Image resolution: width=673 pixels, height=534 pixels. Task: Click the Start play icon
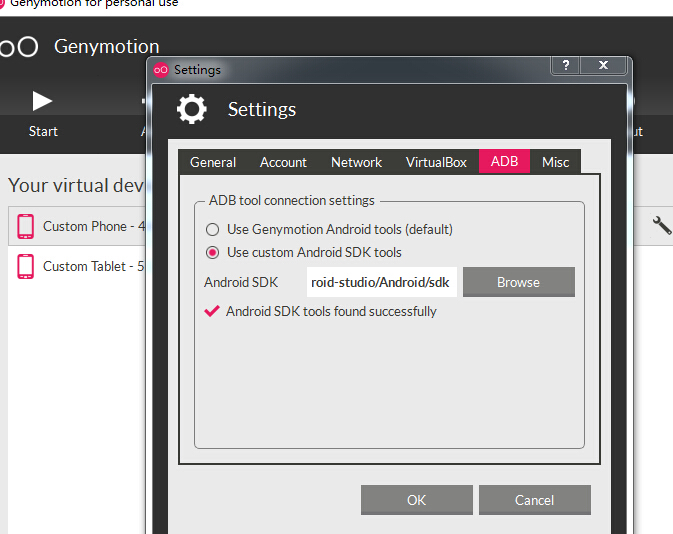(42, 100)
